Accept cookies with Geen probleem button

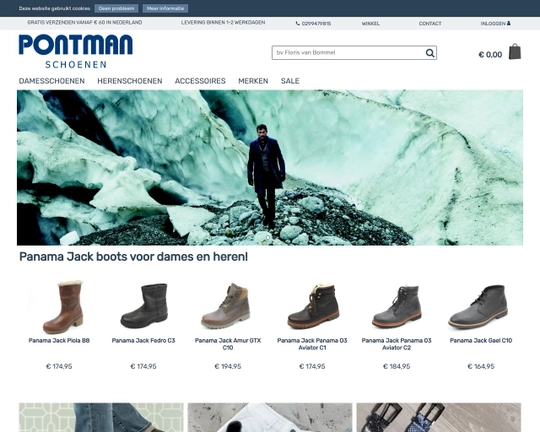click(116, 8)
